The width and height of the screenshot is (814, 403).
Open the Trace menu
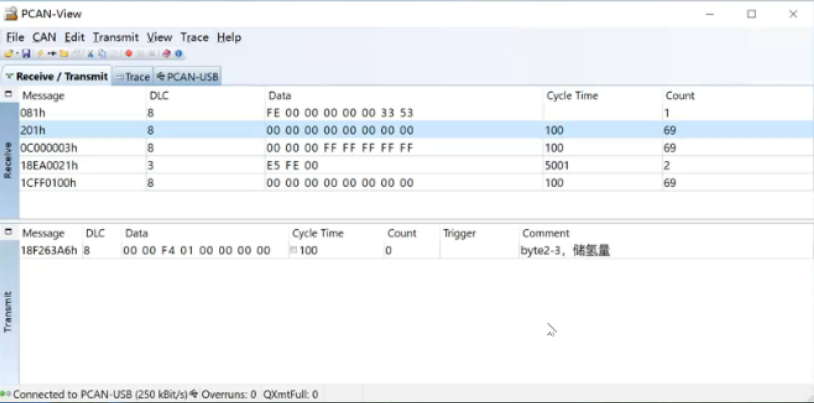click(195, 37)
